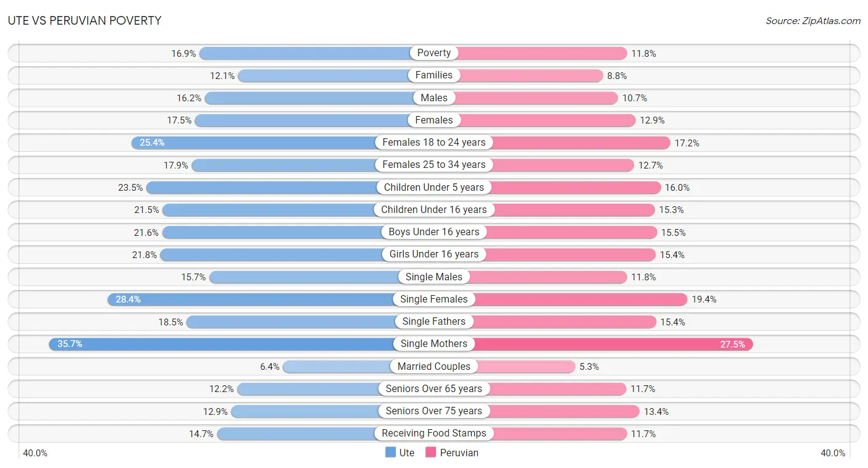The height and width of the screenshot is (468, 868).
Task: Click the pink Peruvian legend swatch
Action: (430, 453)
